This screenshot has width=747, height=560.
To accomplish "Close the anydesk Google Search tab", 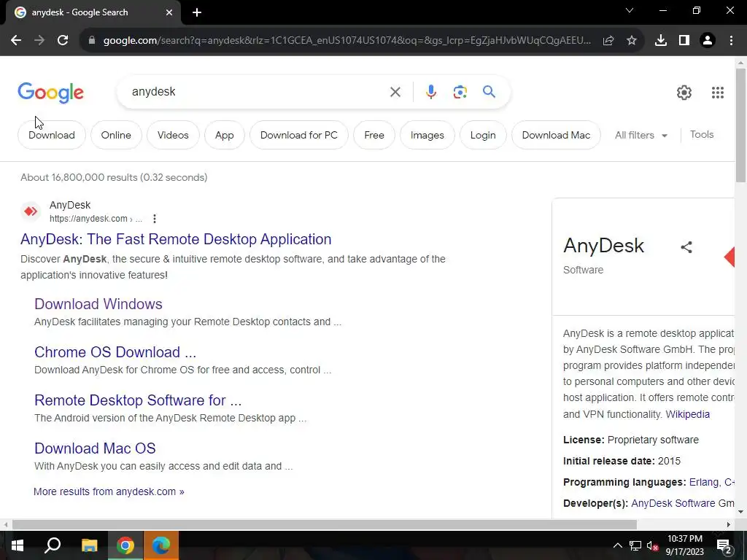I will 169,12.
